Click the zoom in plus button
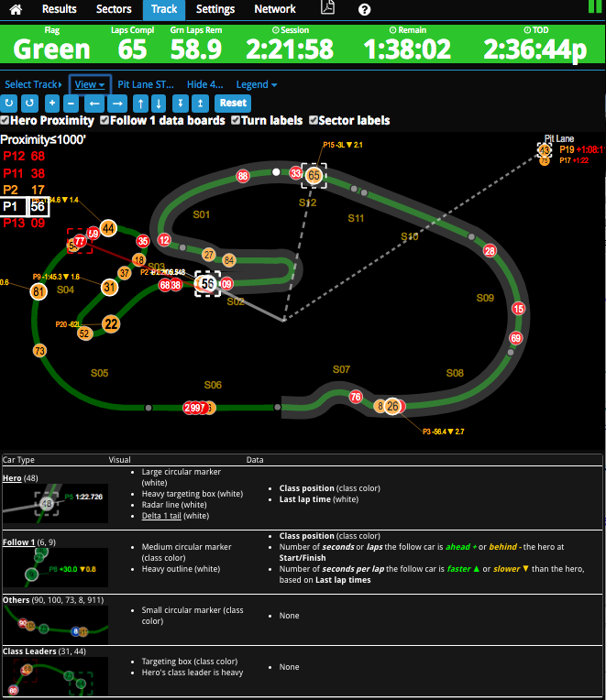 52,103
